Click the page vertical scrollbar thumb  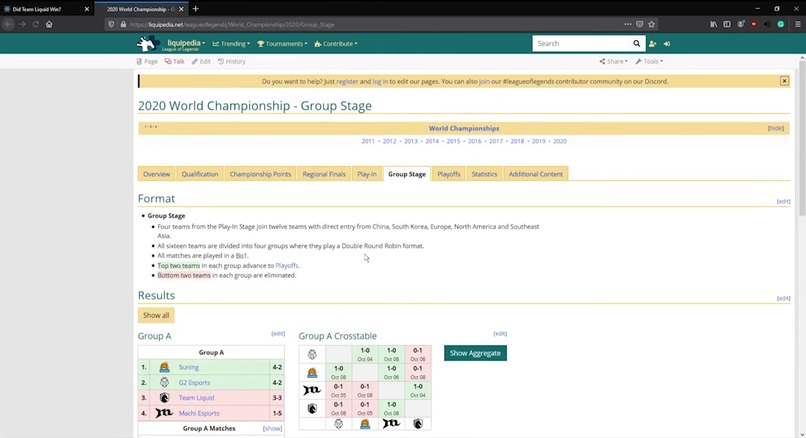point(802,139)
